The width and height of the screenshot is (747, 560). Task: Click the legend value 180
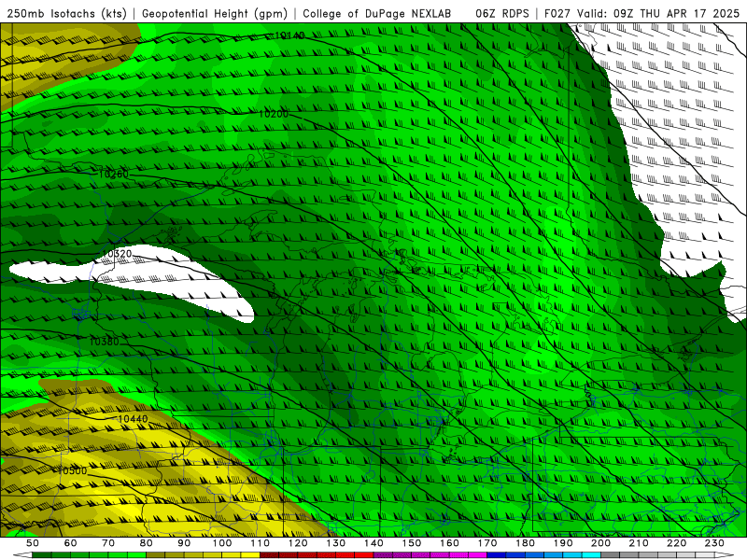(525, 543)
